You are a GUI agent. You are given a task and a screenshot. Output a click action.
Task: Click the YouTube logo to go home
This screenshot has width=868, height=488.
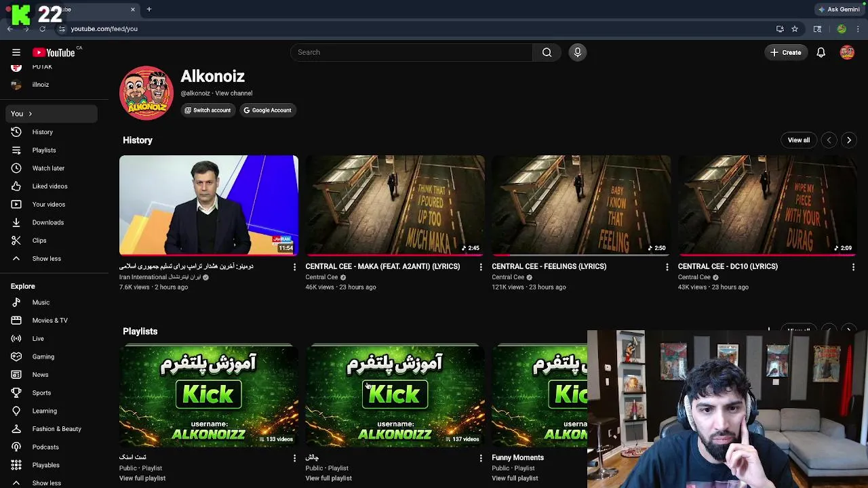pos(54,52)
